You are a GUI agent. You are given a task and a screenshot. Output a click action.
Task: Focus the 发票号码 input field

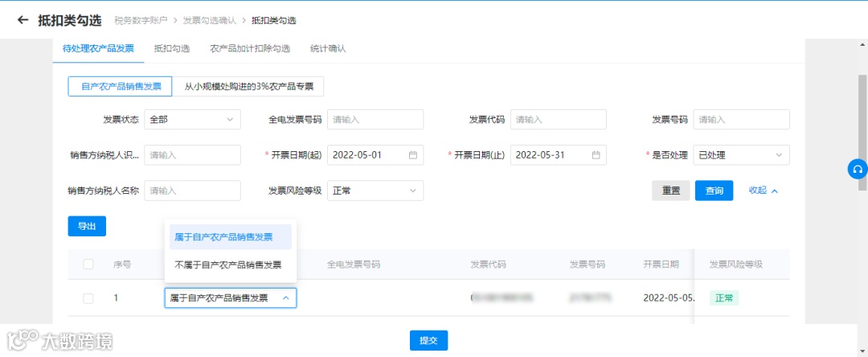click(741, 120)
